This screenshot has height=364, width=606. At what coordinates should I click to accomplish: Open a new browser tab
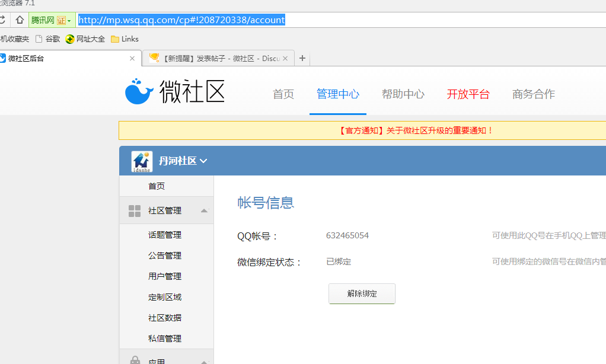[x=302, y=58]
